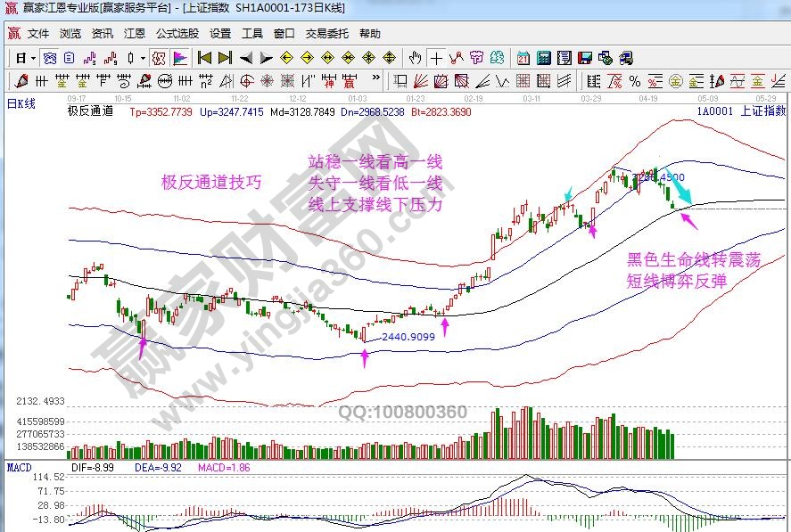Open the 公式选股 menu
Screen dimensions: 791x532
(x=177, y=34)
